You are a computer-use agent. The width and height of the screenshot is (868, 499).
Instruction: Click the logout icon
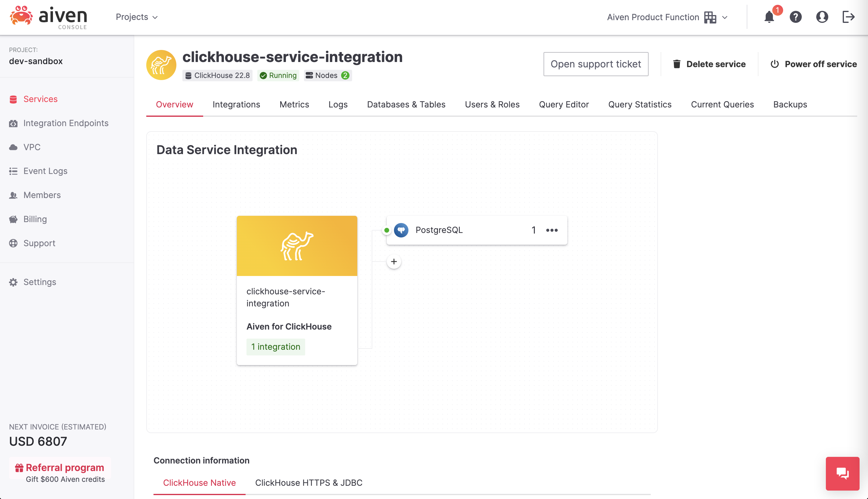848,17
